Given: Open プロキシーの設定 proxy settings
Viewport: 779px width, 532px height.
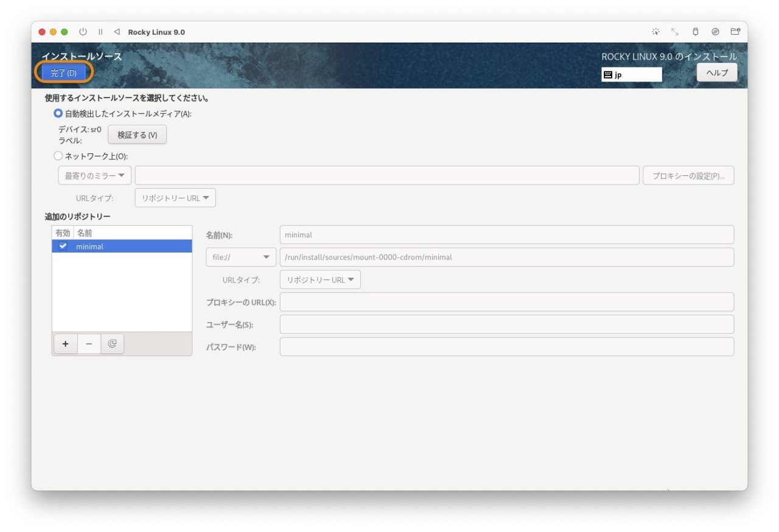Looking at the screenshot, I should (689, 175).
